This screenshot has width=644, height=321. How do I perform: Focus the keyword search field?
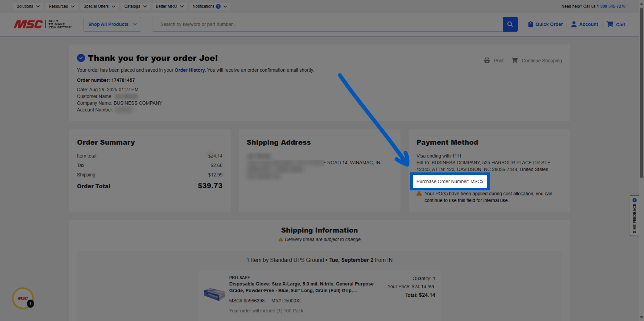pyautogui.click(x=327, y=24)
